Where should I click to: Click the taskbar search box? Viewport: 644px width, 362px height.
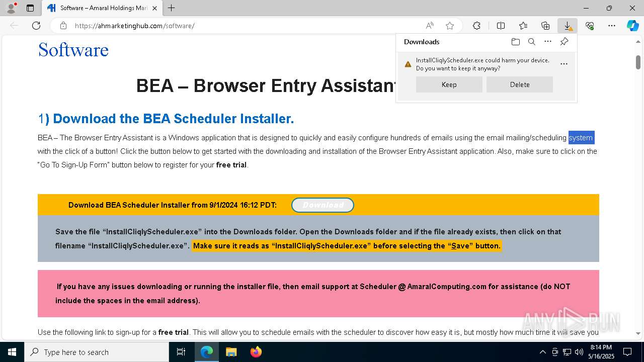pyautogui.click(x=97, y=352)
